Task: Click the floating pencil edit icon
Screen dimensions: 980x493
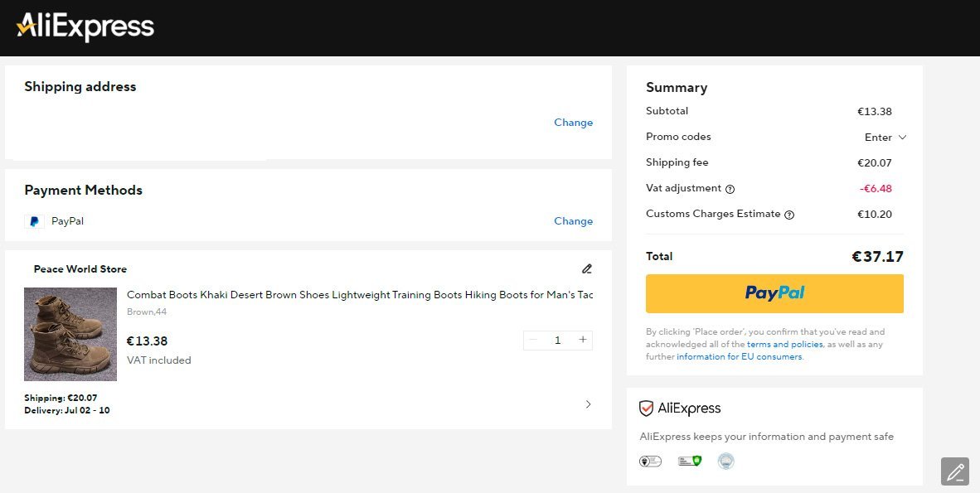Action: pyautogui.click(x=955, y=471)
